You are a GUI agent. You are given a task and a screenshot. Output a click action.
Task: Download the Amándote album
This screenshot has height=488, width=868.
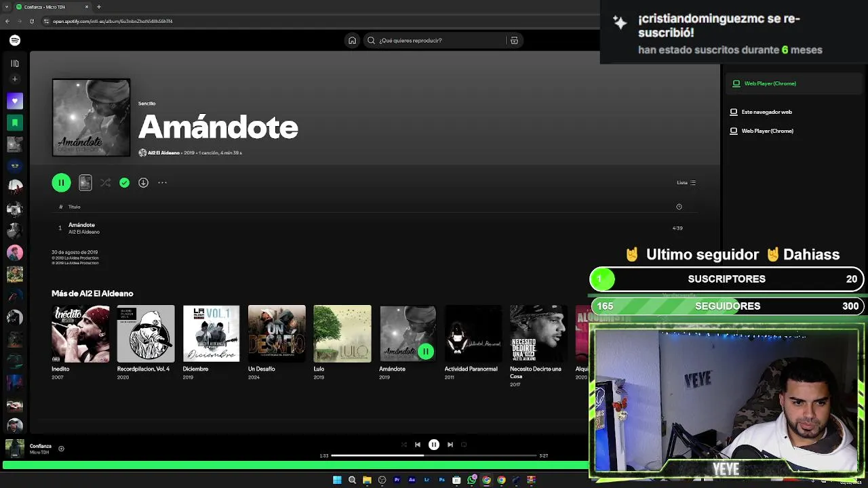pos(143,182)
